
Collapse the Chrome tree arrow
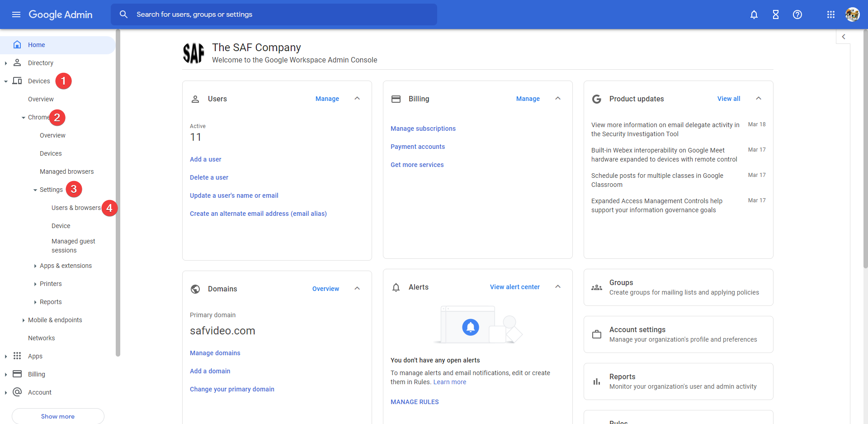click(x=24, y=117)
